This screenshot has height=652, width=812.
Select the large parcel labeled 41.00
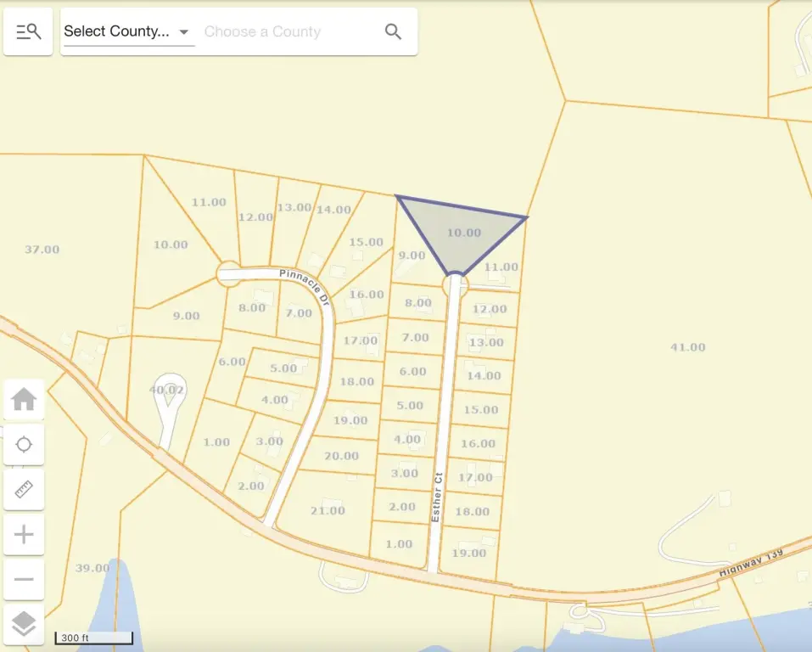click(688, 346)
